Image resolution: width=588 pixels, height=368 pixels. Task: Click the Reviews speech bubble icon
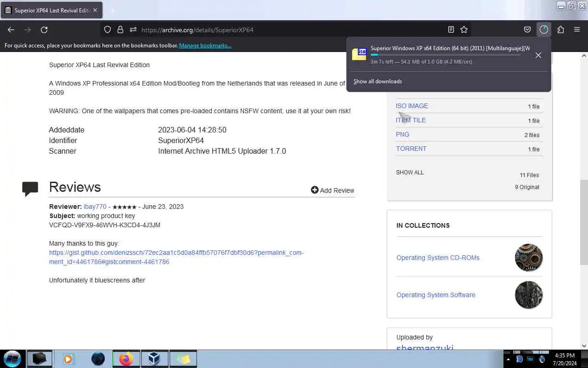pyautogui.click(x=30, y=189)
